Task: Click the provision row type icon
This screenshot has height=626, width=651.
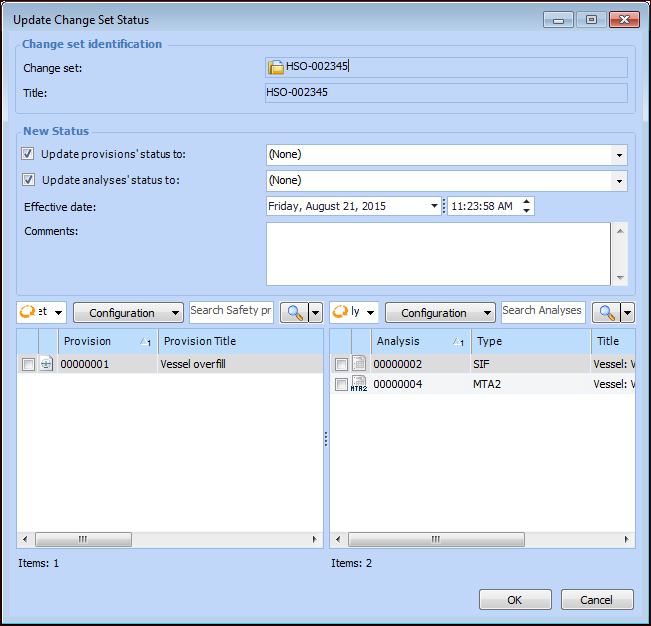Action: point(46,365)
